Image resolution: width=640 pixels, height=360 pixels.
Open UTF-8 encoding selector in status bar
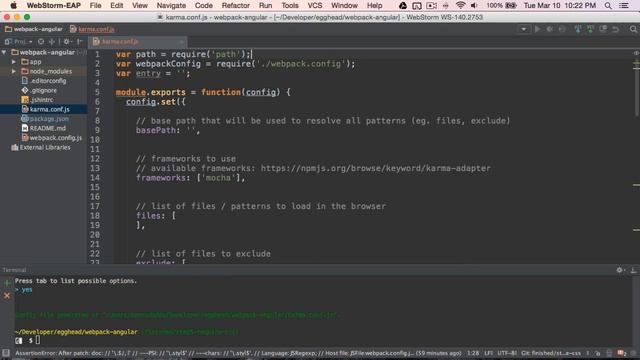tap(507, 353)
